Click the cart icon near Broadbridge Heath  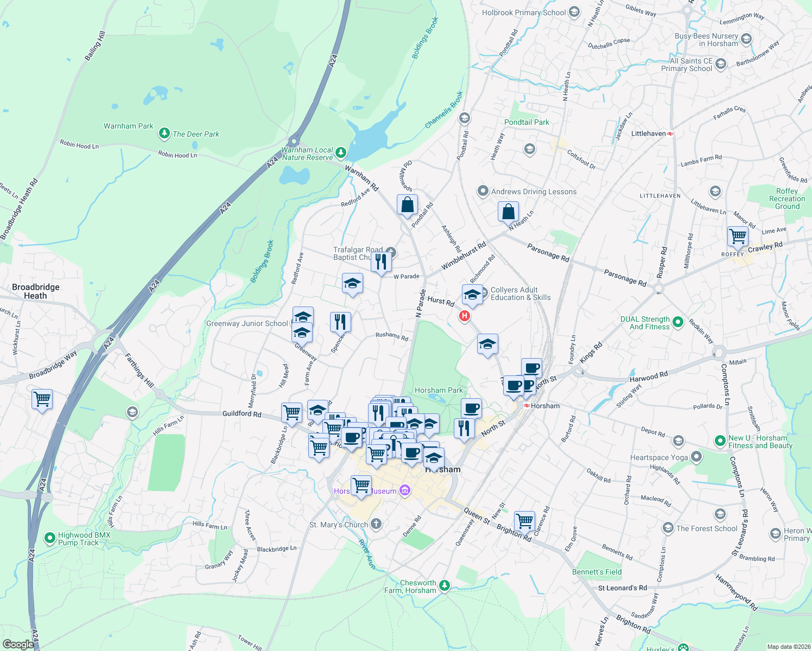coord(42,400)
